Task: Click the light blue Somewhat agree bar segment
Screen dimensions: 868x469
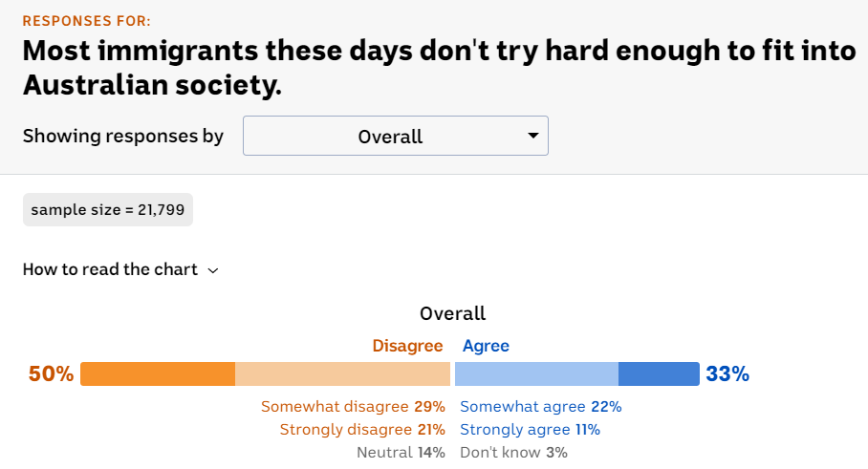Action: [x=536, y=373]
